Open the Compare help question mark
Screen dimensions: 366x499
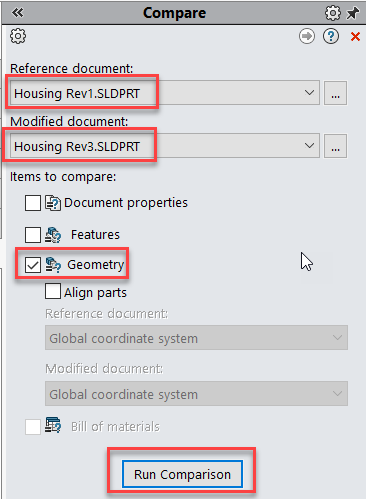tap(331, 36)
